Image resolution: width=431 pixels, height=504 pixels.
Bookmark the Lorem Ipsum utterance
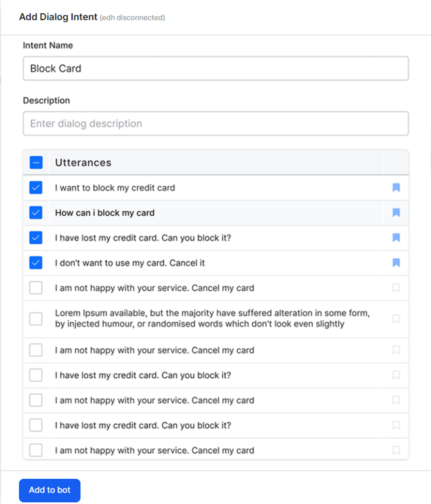click(396, 319)
